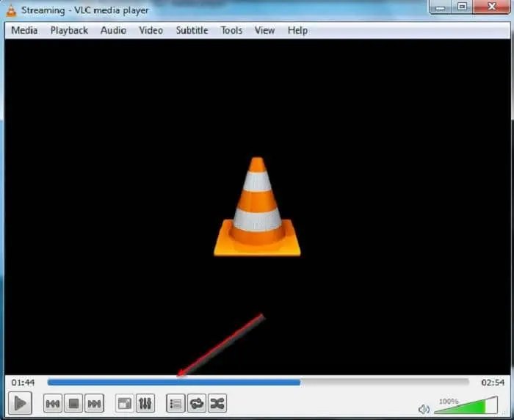514x420 pixels.
Task: Expand the Audio menu
Action: pyautogui.click(x=113, y=30)
